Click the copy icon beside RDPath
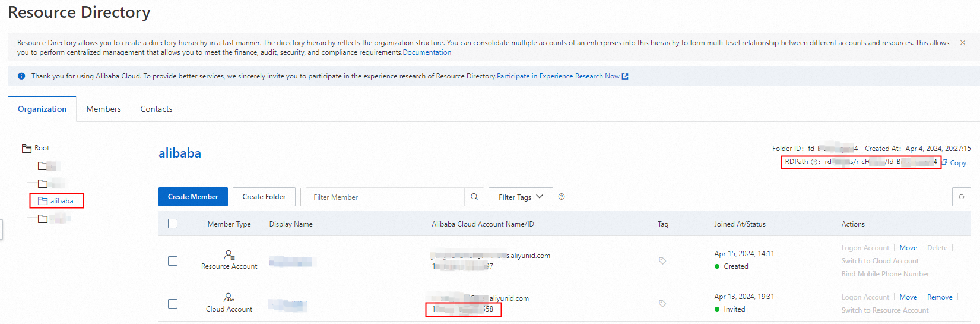The width and height of the screenshot is (980, 324). click(x=944, y=162)
